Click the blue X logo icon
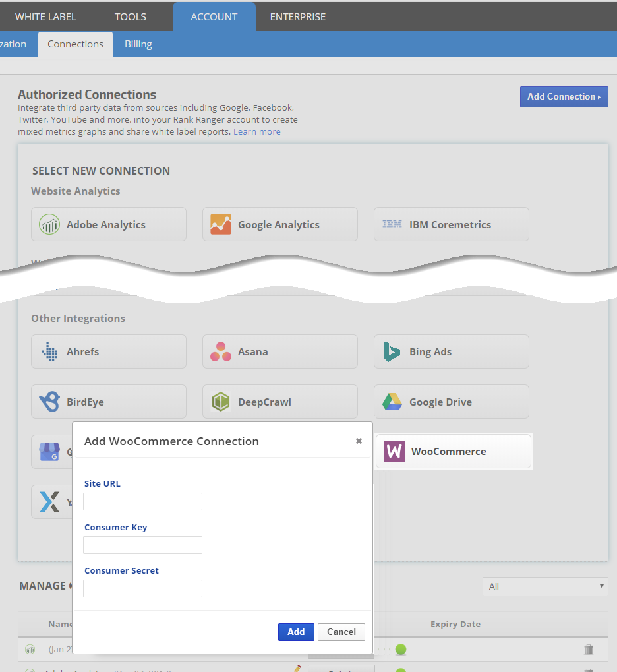The height and width of the screenshot is (672, 617). tap(49, 502)
